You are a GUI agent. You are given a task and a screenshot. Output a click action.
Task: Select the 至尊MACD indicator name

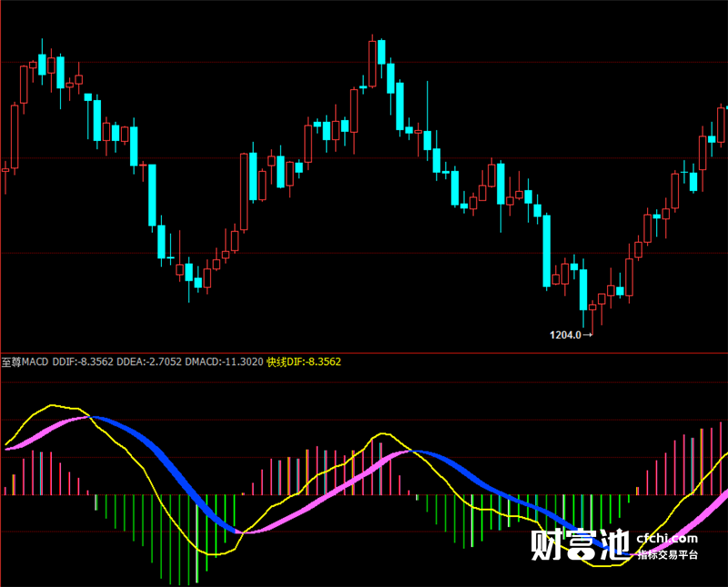(25, 362)
